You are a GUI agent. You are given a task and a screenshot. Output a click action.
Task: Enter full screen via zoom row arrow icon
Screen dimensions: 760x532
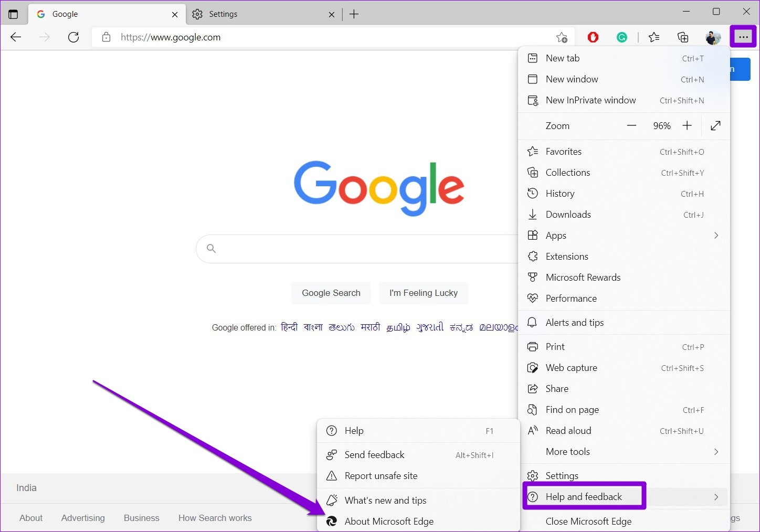coord(715,125)
